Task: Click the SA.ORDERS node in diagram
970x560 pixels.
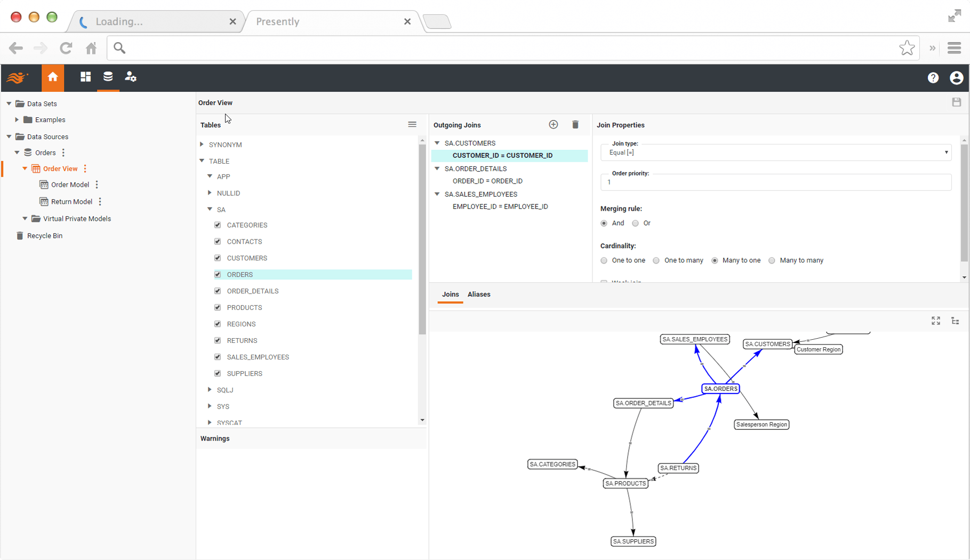Action: click(x=720, y=389)
